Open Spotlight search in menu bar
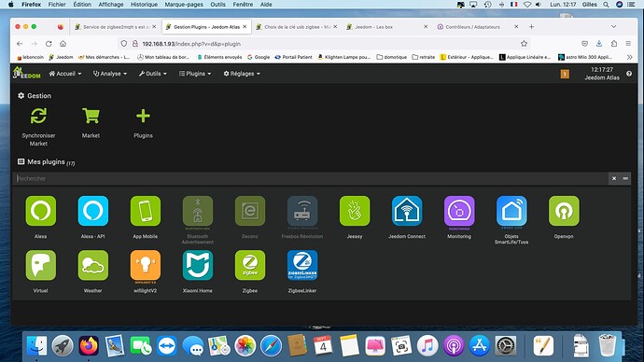This screenshot has width=644, height=362. [x=606, y=5]
